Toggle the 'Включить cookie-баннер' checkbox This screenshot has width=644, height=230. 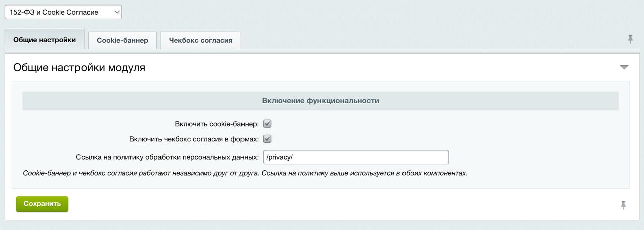coord(267,124)
